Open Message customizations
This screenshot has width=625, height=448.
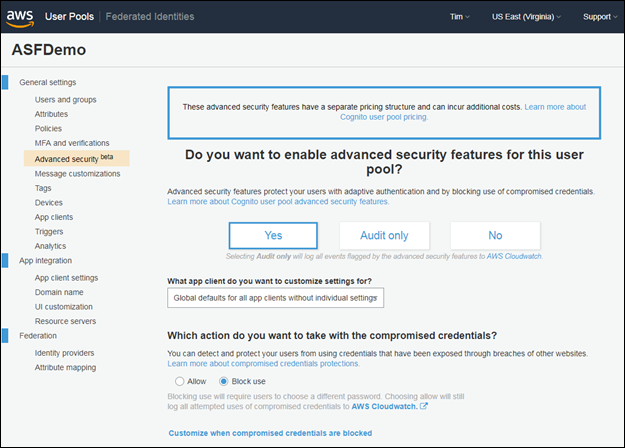[77, 174]
